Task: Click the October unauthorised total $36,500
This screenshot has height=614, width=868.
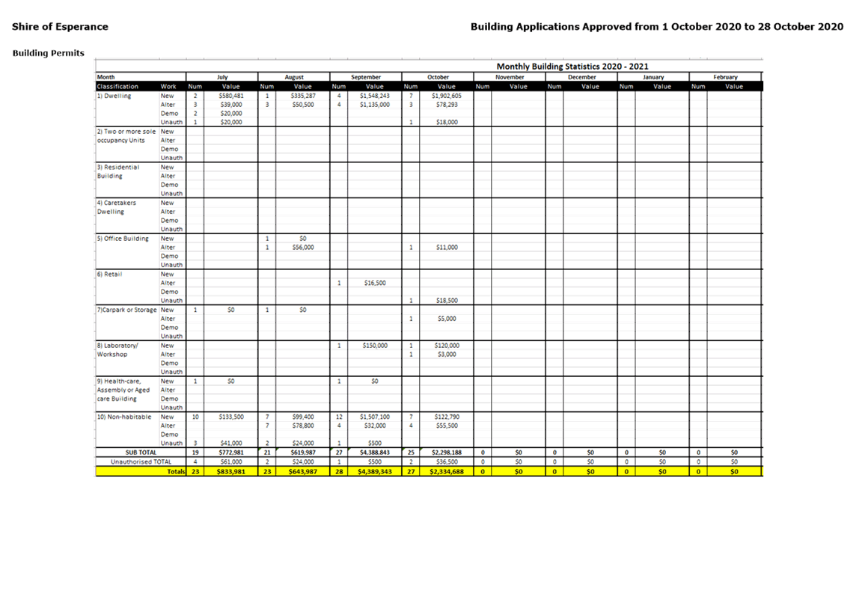Action: tap(447, 462)
